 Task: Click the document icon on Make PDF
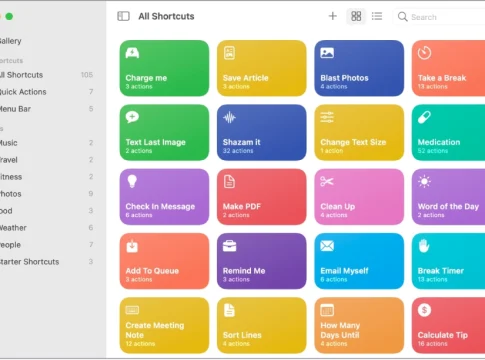(229, 182)
